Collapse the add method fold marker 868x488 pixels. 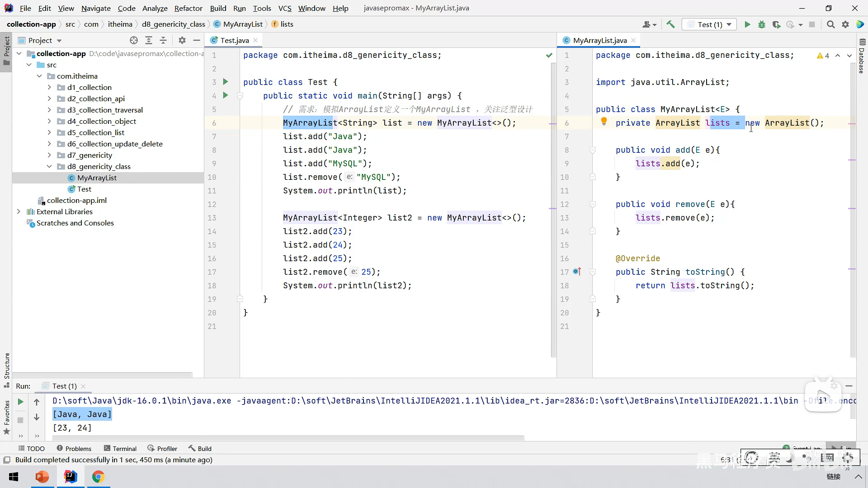[x=593, y=150]
